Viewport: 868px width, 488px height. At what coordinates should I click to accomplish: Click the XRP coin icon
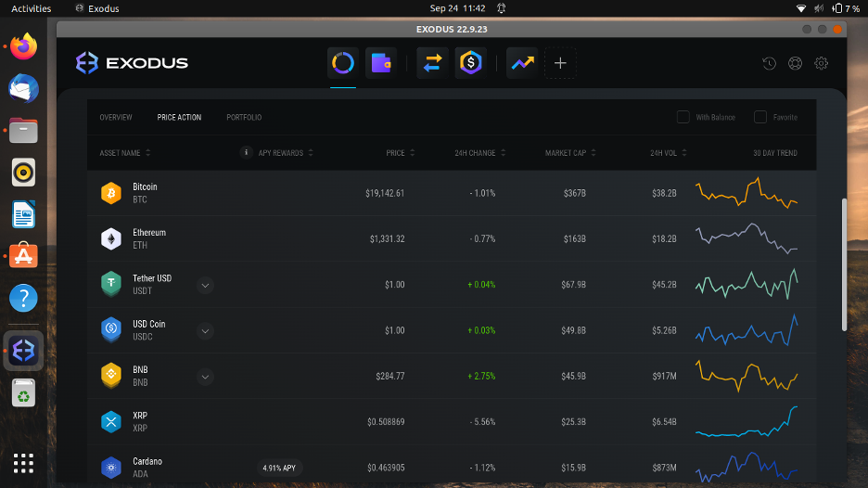pos(111,421)
